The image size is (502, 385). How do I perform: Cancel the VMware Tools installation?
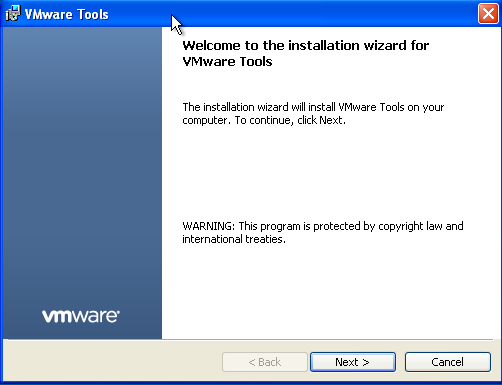point(448,362)
